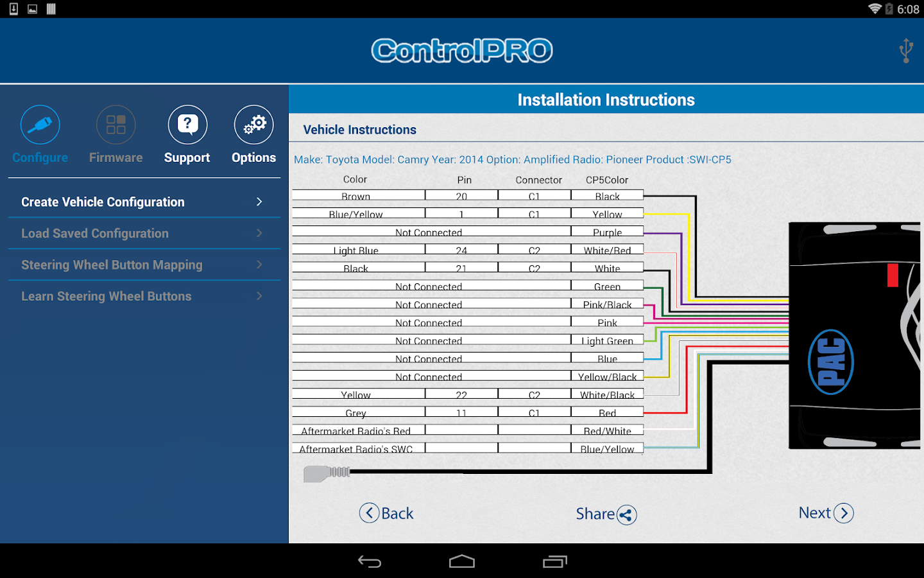The image size is (924, 578).
Task: Click the Red/White CP5Color cell
Action: pos(607,430)
